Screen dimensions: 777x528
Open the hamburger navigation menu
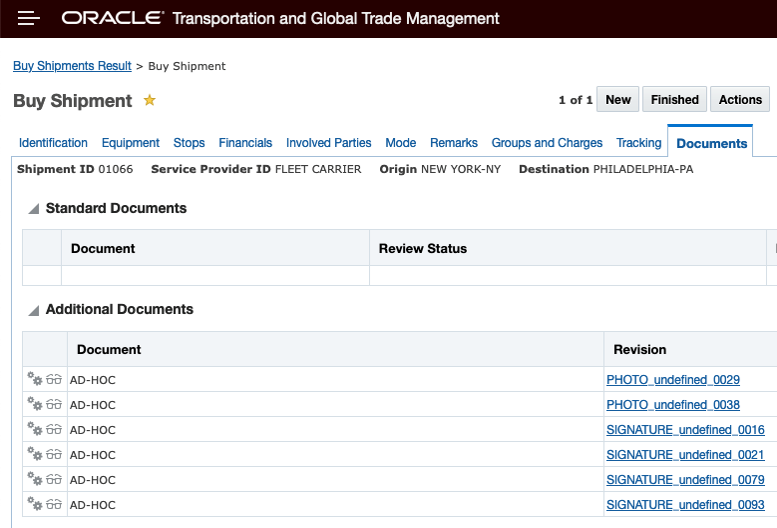coord(28,18)
